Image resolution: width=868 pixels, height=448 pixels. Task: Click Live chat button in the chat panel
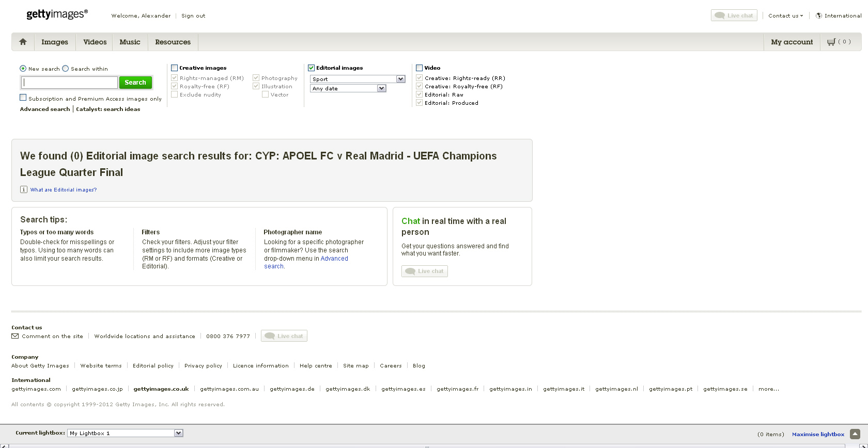425,271
